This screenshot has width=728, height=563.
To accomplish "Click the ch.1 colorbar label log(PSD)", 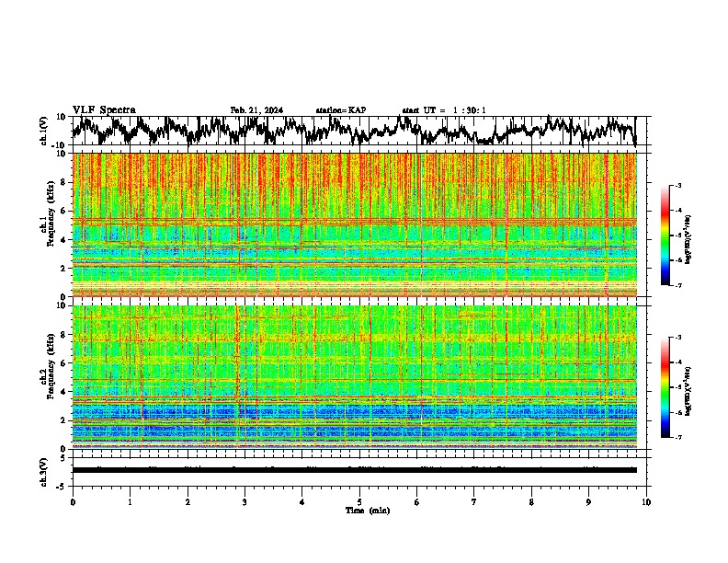I will pos(688,240).
